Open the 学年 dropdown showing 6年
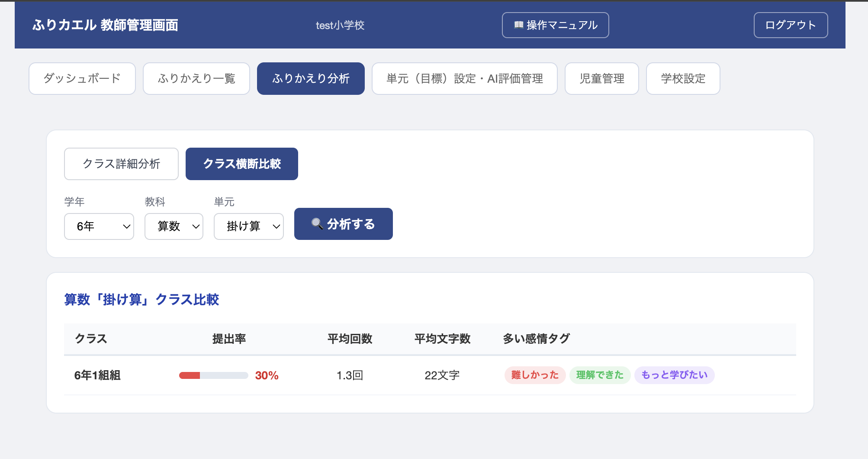 click(x=99, y=226)
